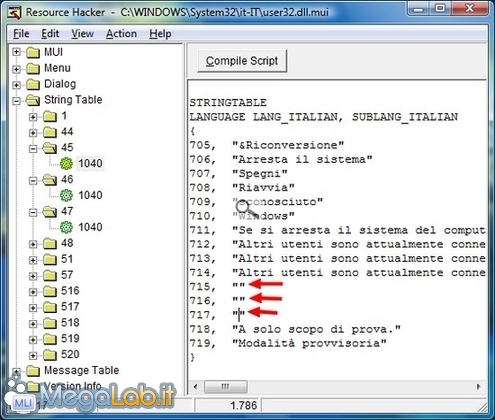
Task: Collapse the String Table node
Action: pyautogui.click(x=16, y=101)
